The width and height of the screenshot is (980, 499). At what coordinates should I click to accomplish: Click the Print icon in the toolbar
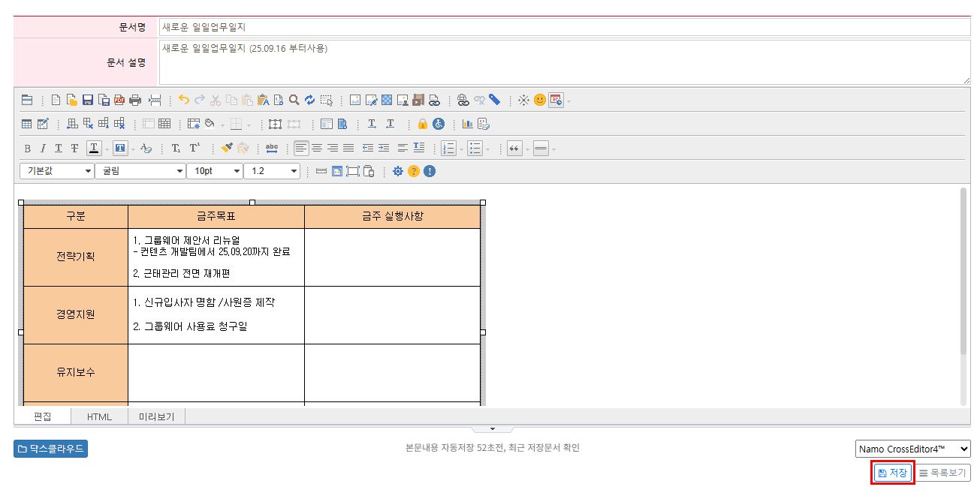(x=135, y=100)
